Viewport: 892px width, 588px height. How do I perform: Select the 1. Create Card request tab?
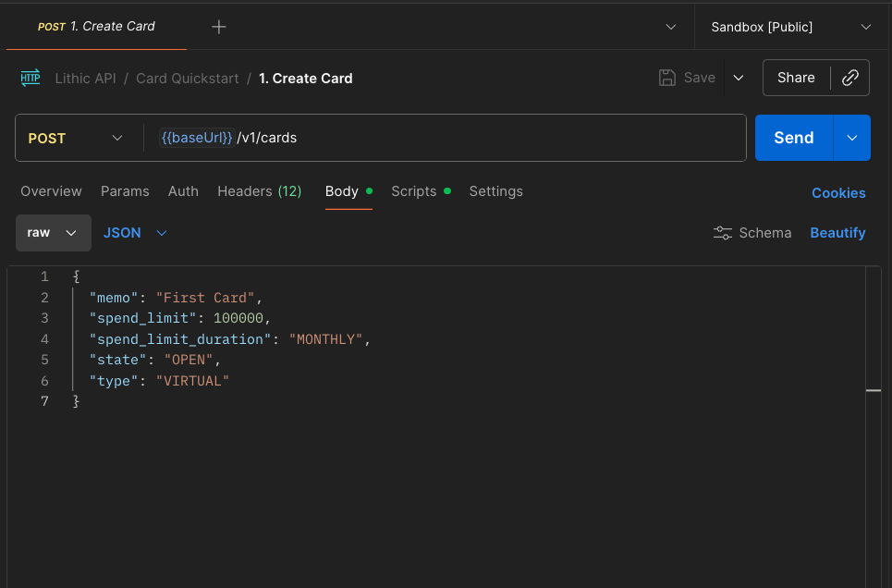[x=96, y=27]
